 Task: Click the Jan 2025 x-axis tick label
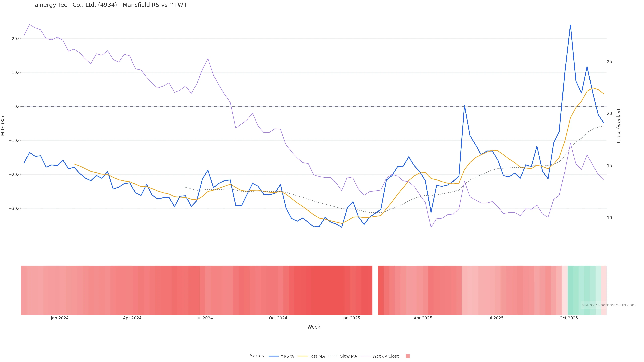(351, 318)
